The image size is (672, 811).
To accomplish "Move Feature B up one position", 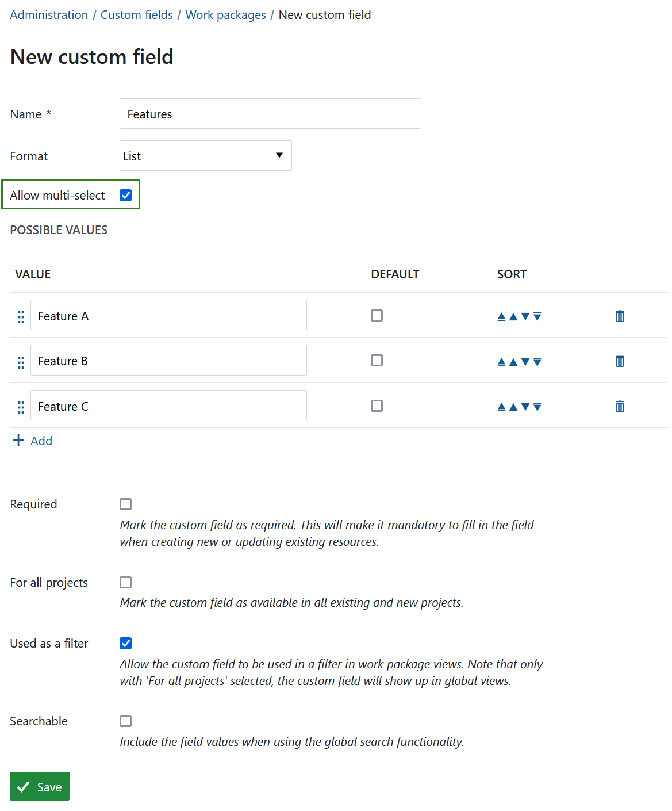I will (513, 362).
